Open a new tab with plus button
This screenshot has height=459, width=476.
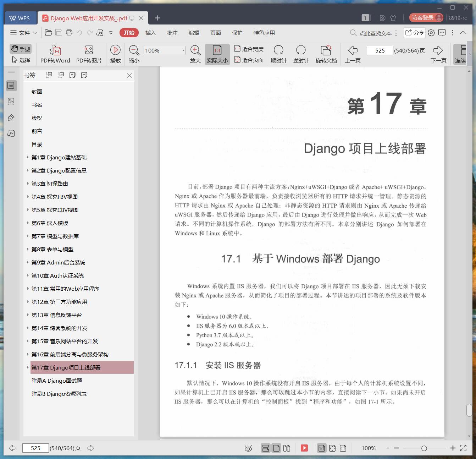tap(158, 18)
